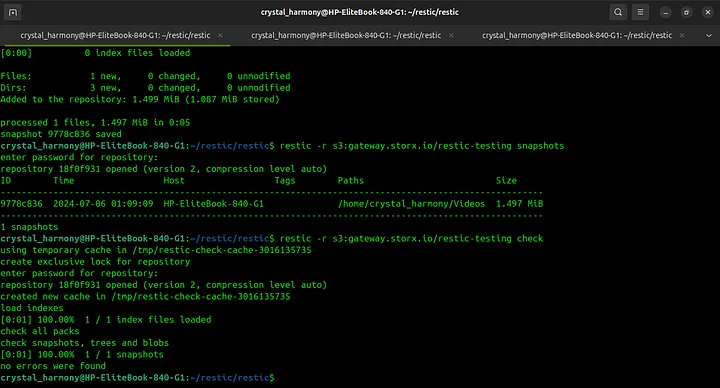Click the 'Files: 1 new' statistics line

point(146,76)
